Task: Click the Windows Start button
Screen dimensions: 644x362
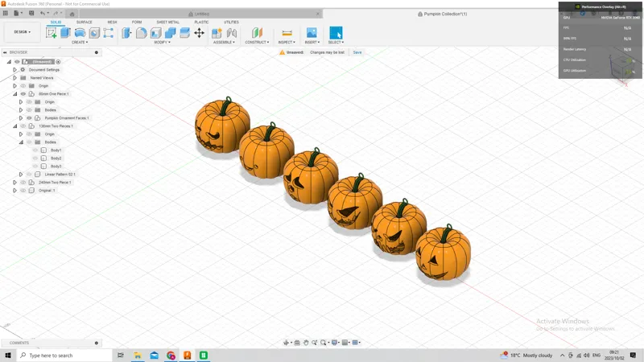Action: pyautogui.click(x=8, y=355)
